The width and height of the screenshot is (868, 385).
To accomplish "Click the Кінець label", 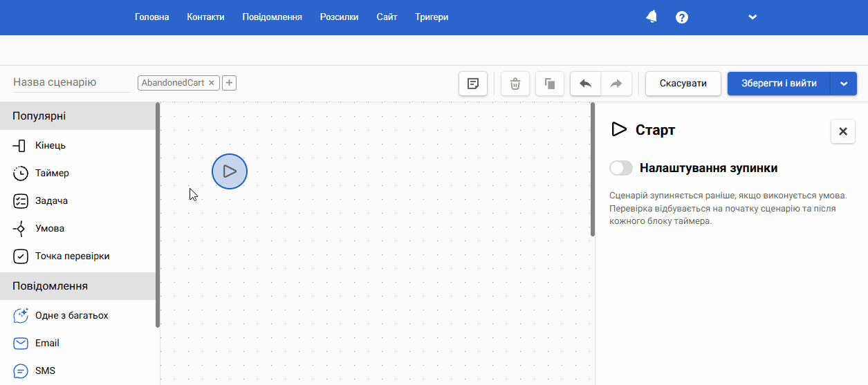I will coord(50,146).
